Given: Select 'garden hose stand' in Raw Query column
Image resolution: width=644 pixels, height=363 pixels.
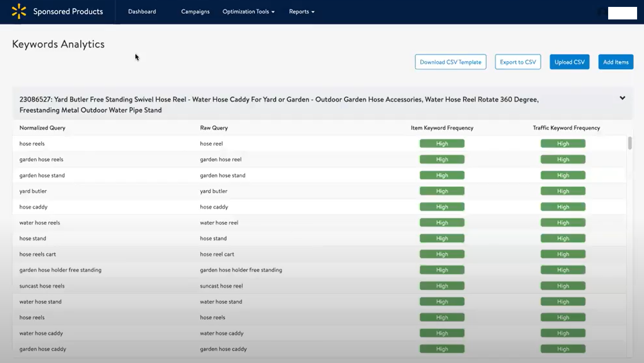Looking at the screenshot, I should pyautogui.click(x=223, y=175).
